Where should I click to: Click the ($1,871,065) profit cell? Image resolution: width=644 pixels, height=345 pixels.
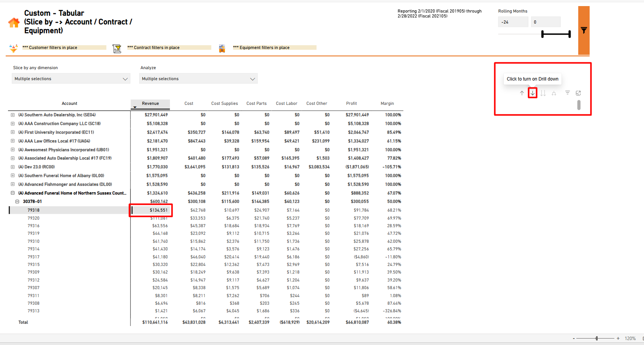(357, 167)
